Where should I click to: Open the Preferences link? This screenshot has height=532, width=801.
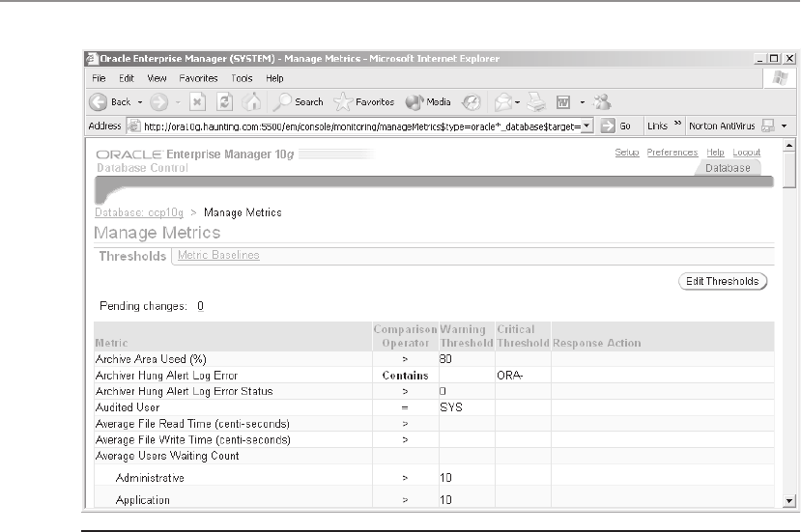pos(672,153)
